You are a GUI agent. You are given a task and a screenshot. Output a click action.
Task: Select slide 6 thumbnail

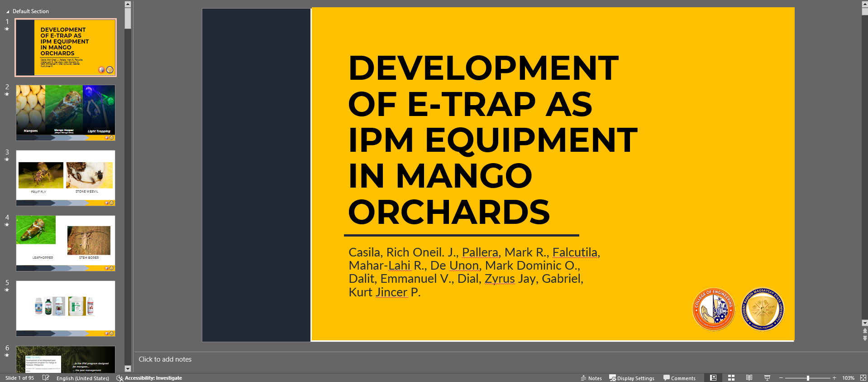(66, 359)
